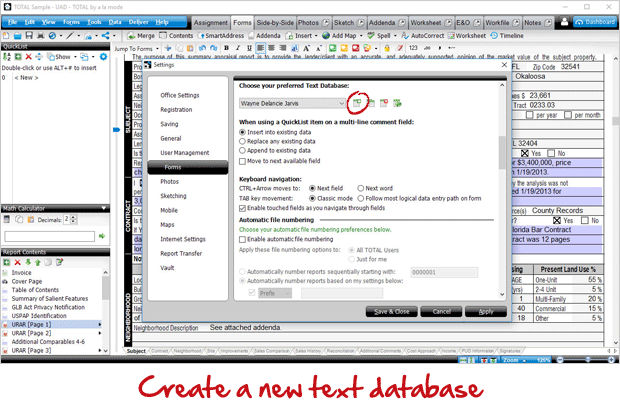Click the calculator icon in Math Calculator

tap(6, 219)
